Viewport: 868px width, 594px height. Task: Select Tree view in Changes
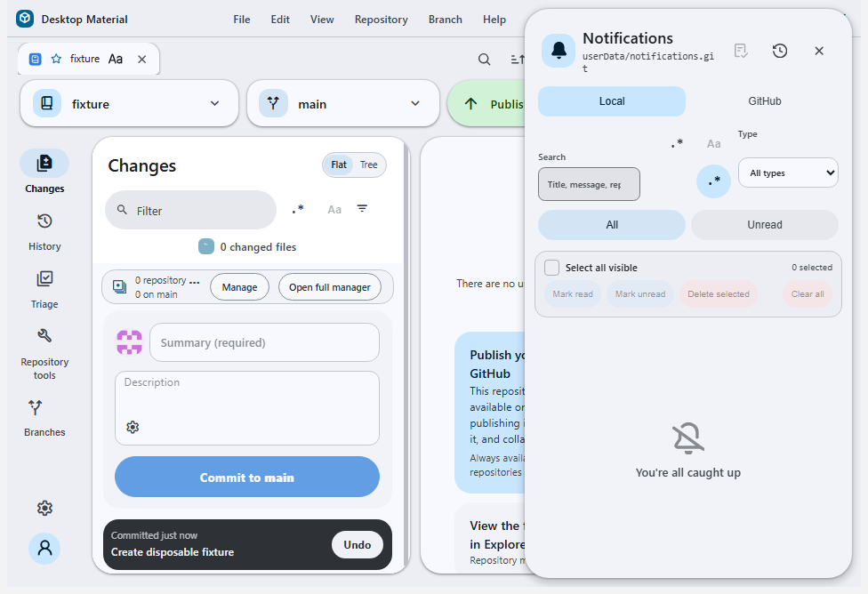[369, 165]
